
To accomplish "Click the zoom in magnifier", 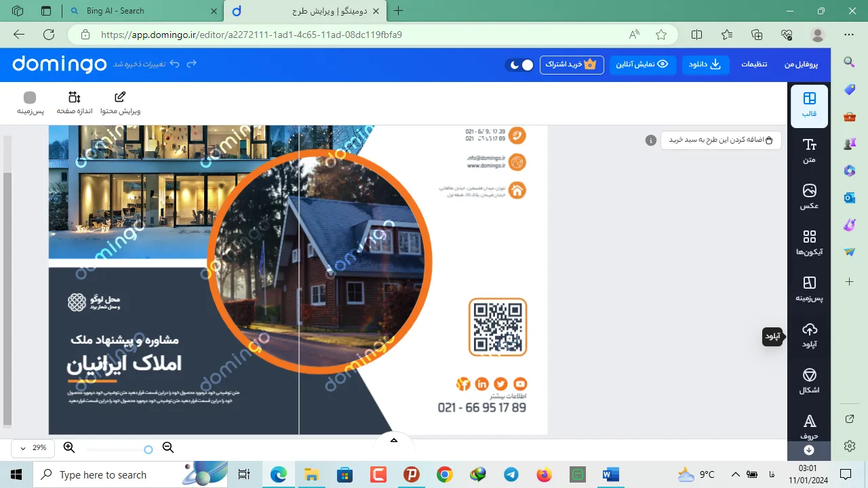I will pos(69,447).
